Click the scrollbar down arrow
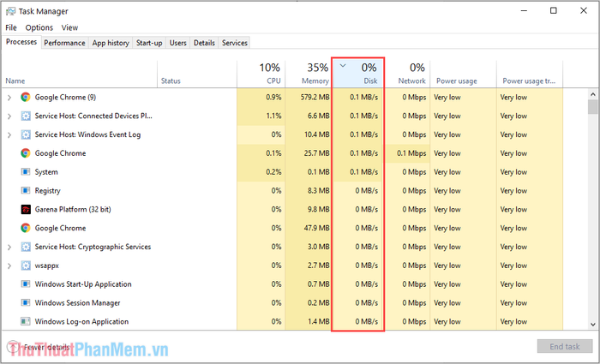The height and width of the screenshot is (364, 600). pos(593,325)
